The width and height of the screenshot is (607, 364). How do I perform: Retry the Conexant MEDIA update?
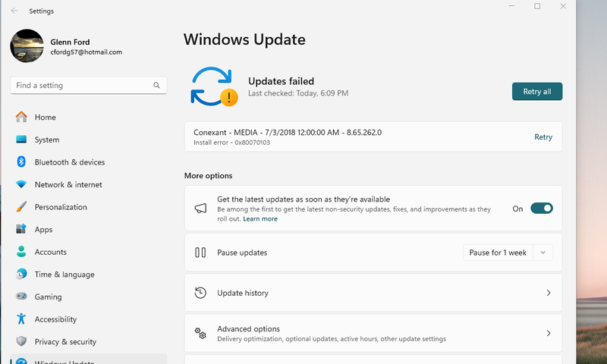543,137
